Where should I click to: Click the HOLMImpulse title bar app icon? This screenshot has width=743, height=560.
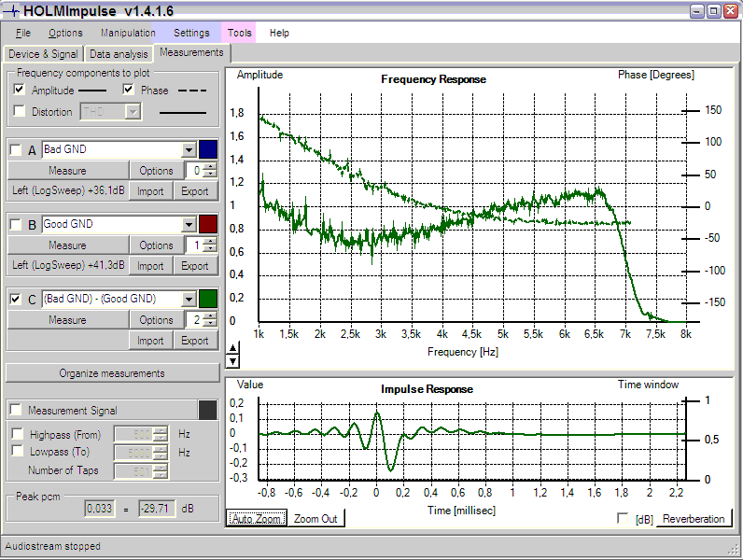coord(12,11)
